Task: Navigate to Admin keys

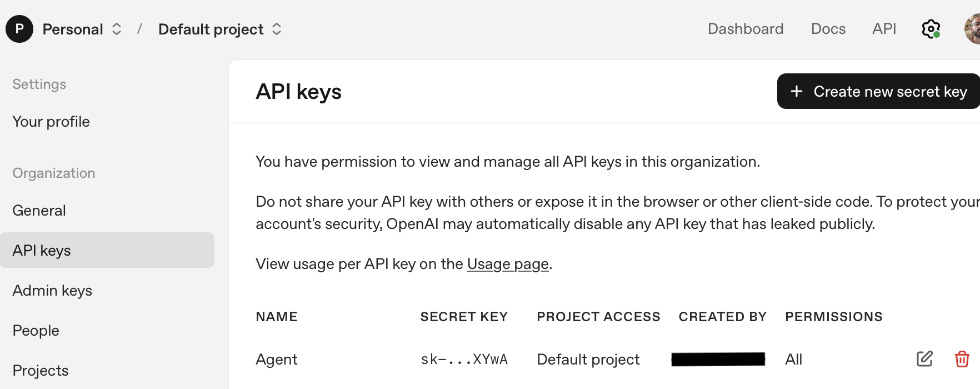Action: pyautogui.click(x=52, y=291)
